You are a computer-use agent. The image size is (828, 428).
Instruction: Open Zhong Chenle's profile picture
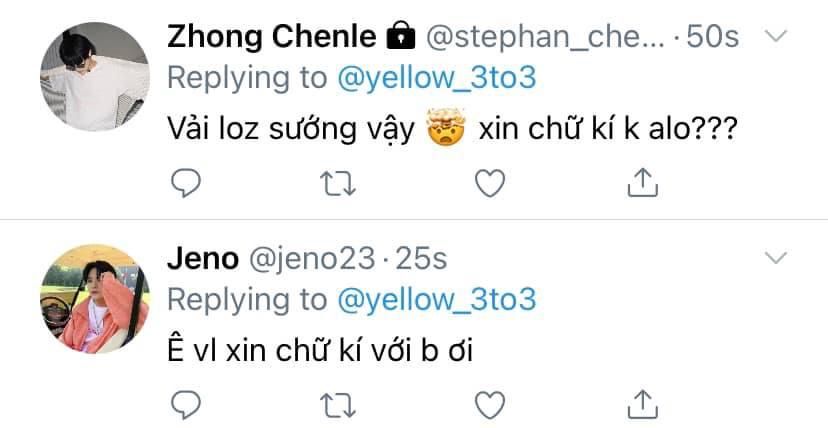pyautogui.click(x=95, y=77)
